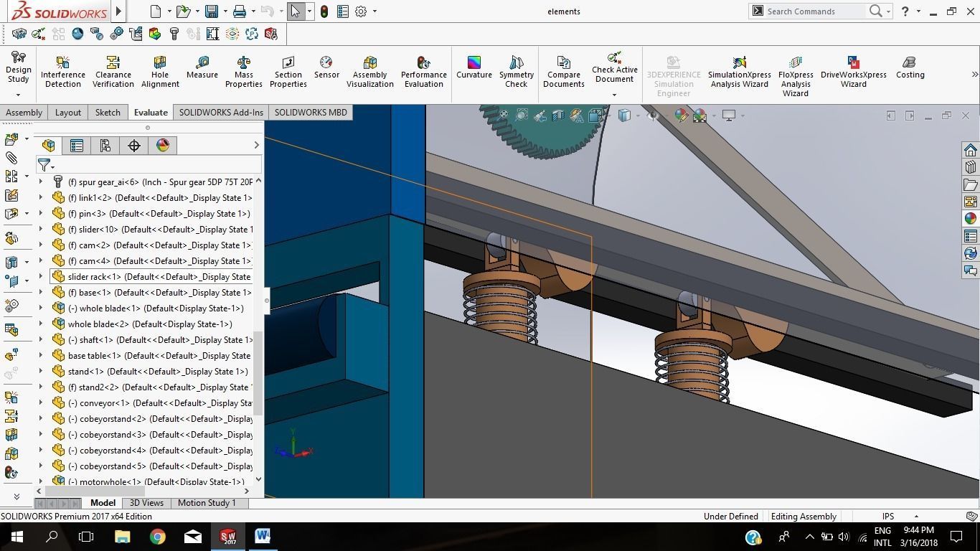
Task: Open the Options gear
Action: click(x=361, y=11)
